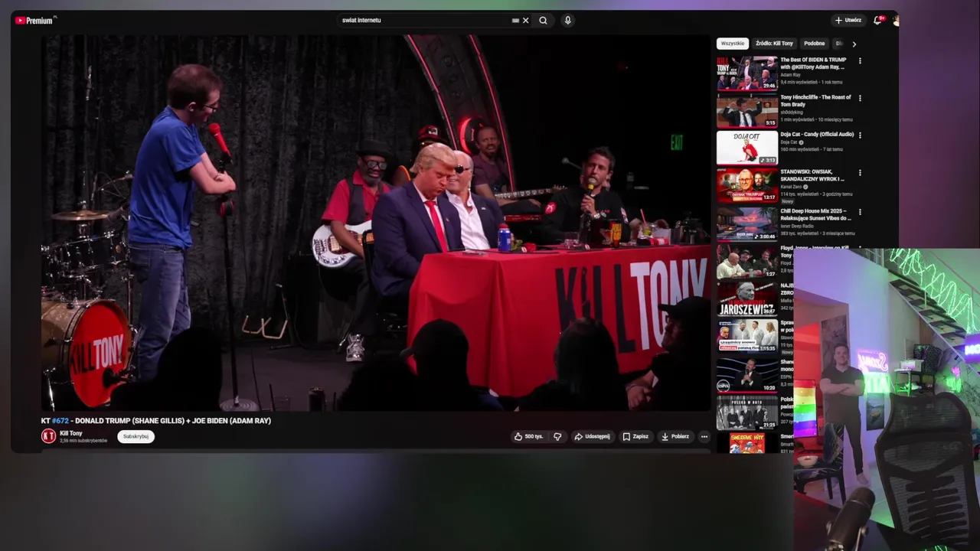Open more actions three-dot menu under video
This screenshot has height=551, width=980.
click(x=704, y=436)
